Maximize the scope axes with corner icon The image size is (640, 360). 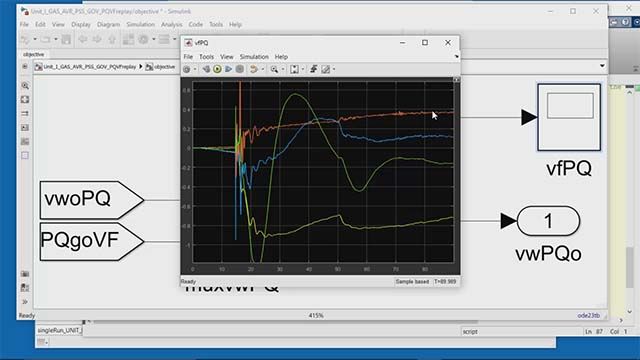coord(457,80)
